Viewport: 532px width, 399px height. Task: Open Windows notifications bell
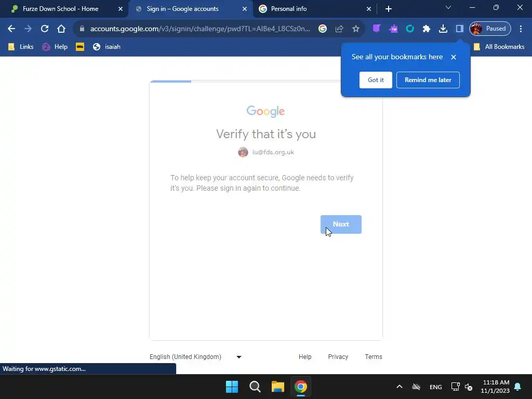tap(518, 387)
